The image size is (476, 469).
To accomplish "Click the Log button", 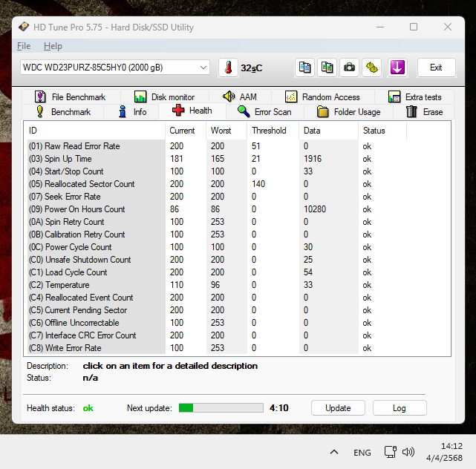I will (400, 408).
